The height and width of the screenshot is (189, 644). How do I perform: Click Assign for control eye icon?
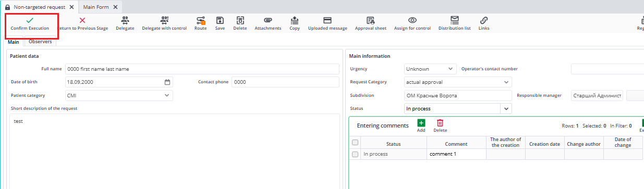pyautogui.click(x=412, y=20)
